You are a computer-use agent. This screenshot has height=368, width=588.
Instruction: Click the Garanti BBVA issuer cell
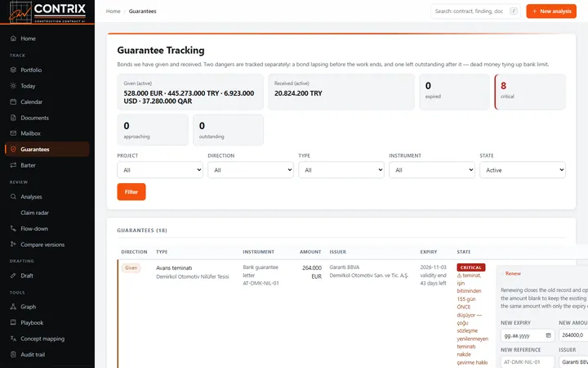345,267
